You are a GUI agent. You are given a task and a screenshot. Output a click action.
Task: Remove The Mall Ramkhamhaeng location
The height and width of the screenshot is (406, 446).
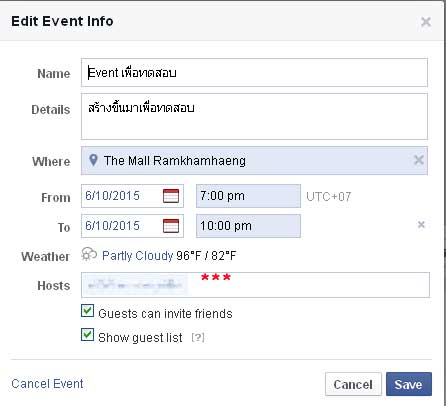(419, 160)
